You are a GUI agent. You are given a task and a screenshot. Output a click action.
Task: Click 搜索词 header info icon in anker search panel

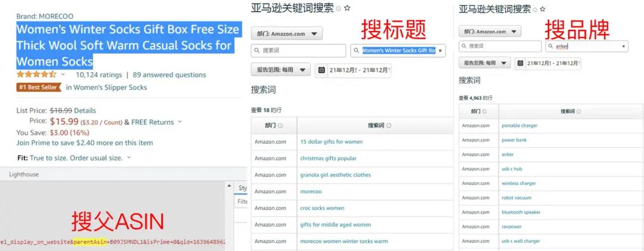tap(578, 111)
